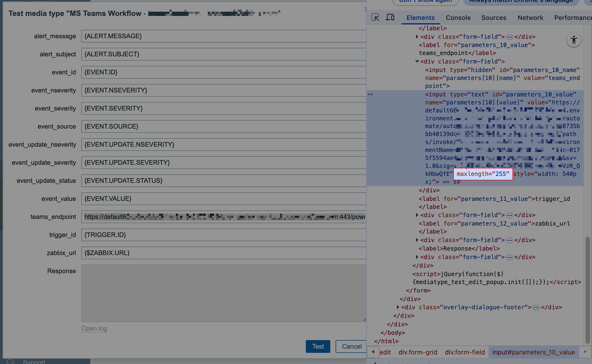The height and width of the screenshot is (364, 592).
Task: Expand form-field div after zabbix_url label
Action: click(x=417, y=240)
